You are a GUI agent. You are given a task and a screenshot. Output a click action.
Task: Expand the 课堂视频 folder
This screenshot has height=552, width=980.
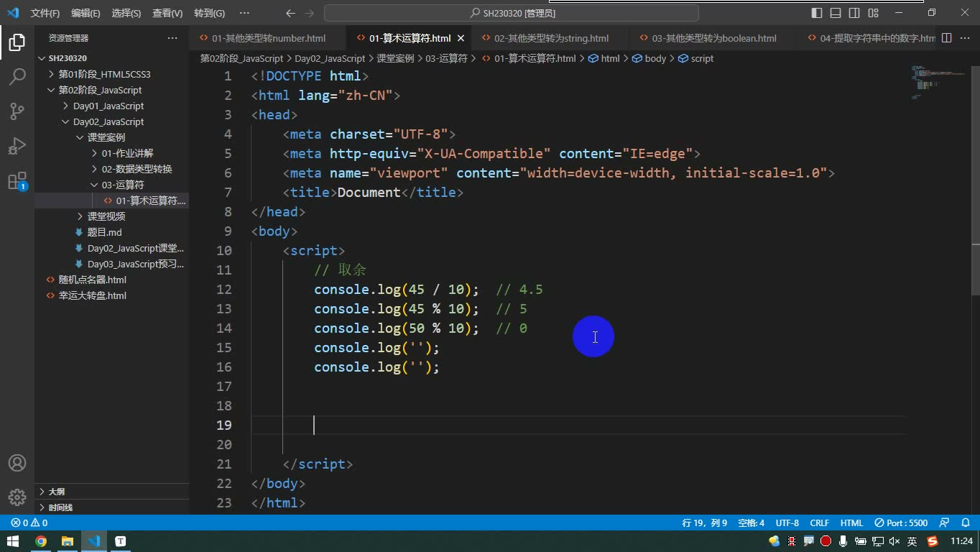point(111,216)
